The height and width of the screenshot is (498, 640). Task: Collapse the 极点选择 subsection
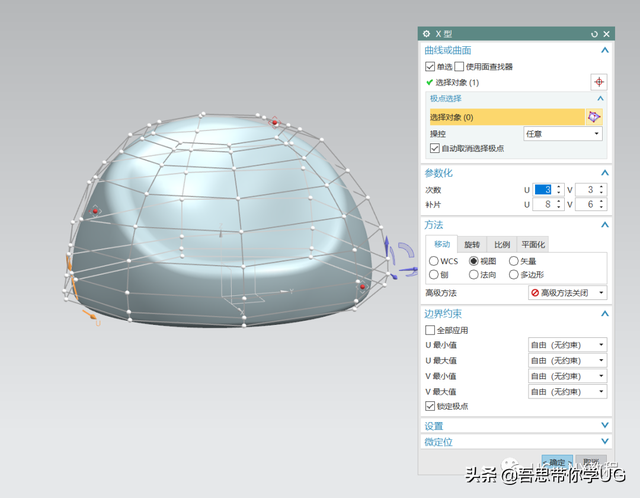point(600,98)
